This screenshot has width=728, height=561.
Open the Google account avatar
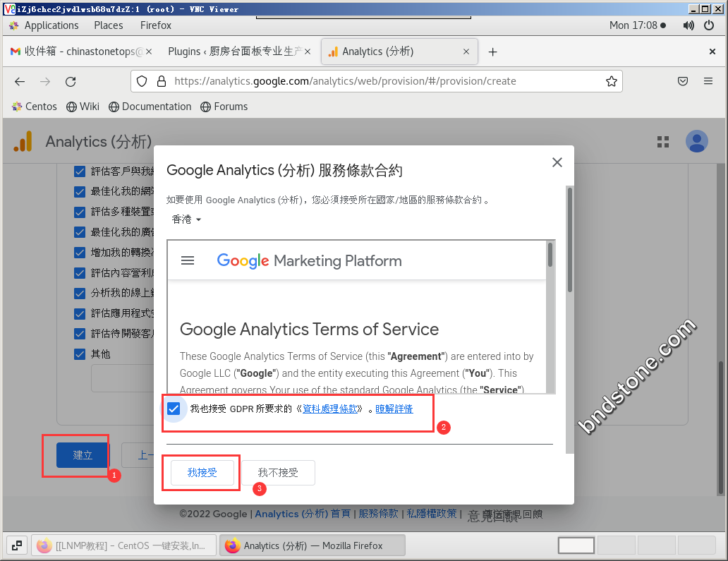click(696, 141)
